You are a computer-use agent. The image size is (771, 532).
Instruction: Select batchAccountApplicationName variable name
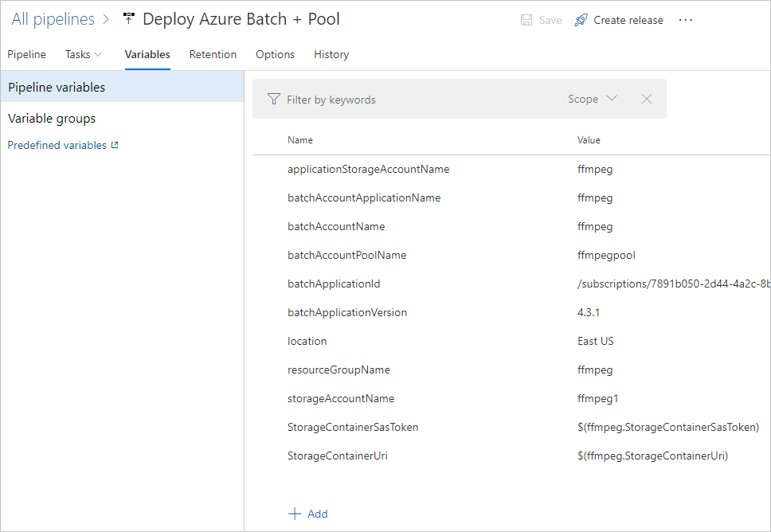point(364,198)
